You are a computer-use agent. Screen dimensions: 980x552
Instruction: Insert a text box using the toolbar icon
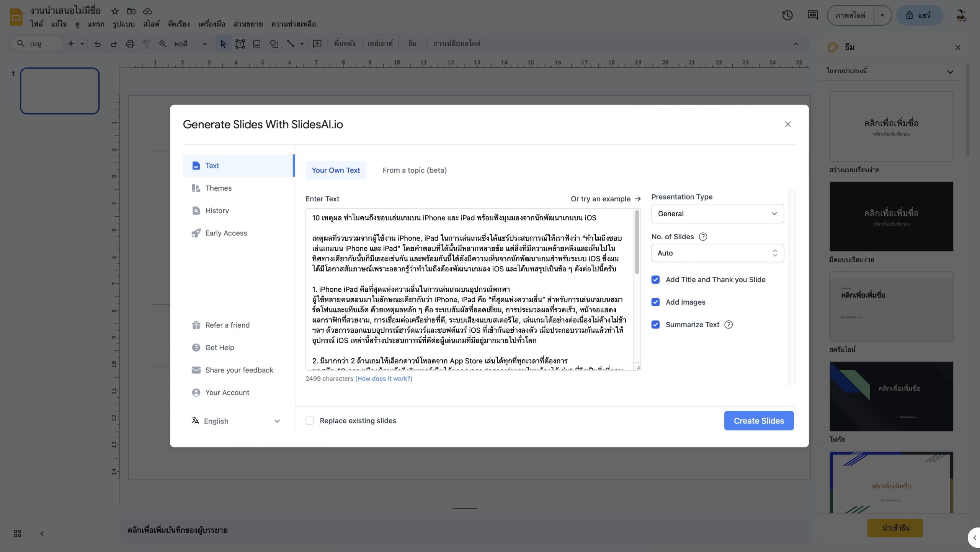click(240, 43)
